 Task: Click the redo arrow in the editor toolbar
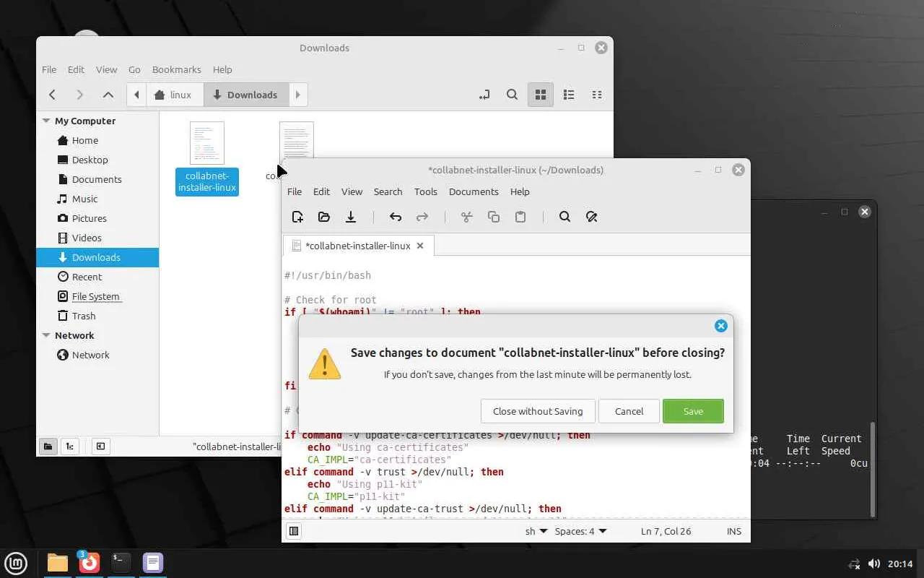[422, 217]
